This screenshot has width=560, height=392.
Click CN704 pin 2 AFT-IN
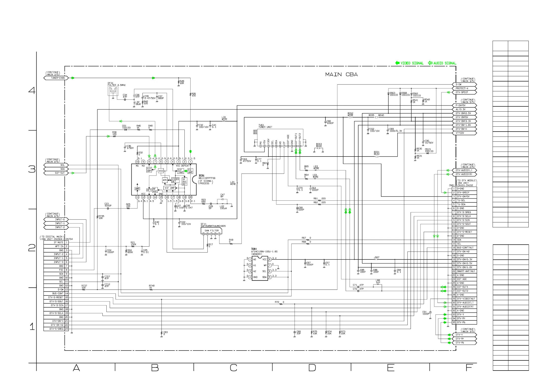pos(56,246)
